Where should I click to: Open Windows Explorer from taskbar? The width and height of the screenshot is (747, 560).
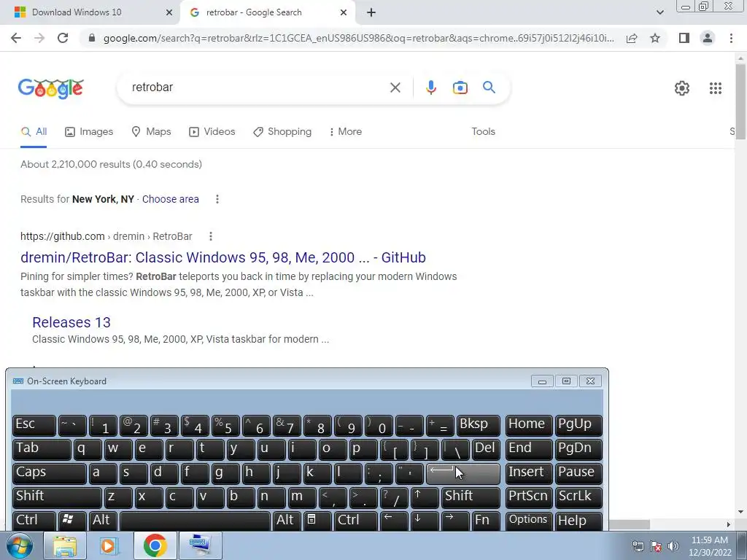(x=64, y=545)
